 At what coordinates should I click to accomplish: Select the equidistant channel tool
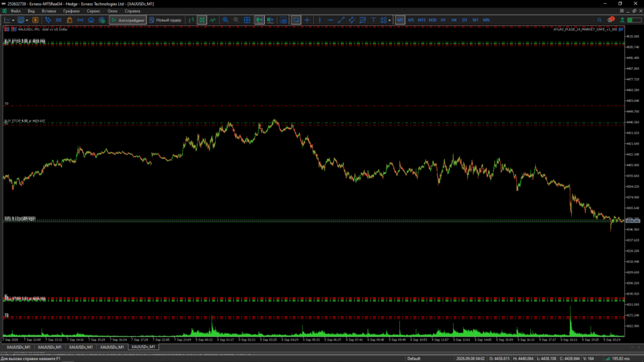tap(352, 20)
